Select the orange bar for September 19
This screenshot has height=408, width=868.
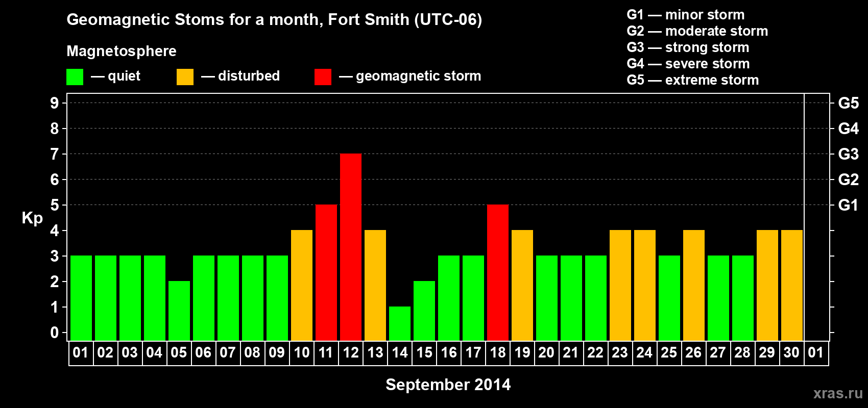point(522,285)
